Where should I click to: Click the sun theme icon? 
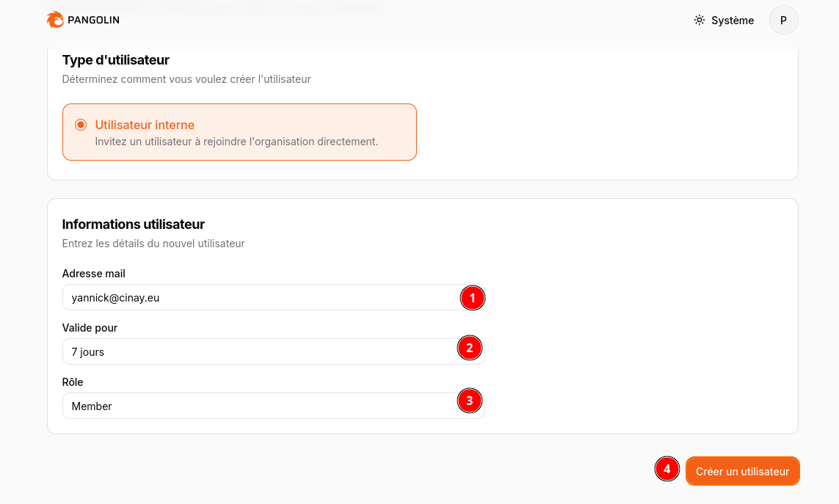[700, 21]
